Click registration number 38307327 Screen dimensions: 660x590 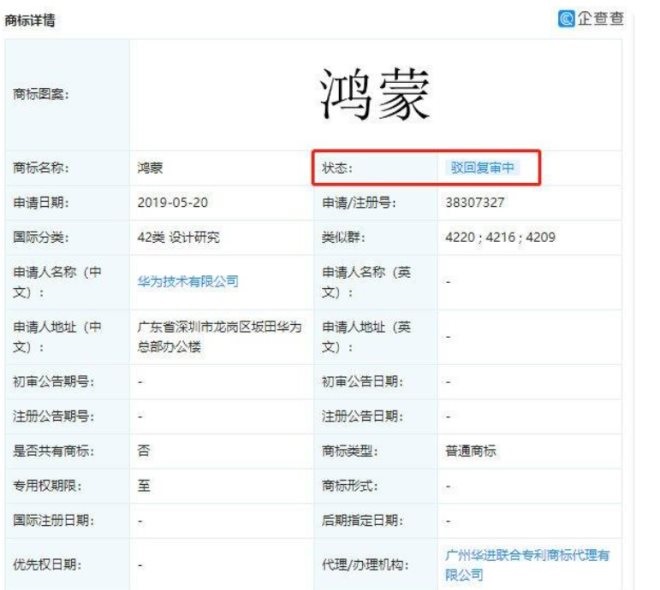tap(475, 202)
